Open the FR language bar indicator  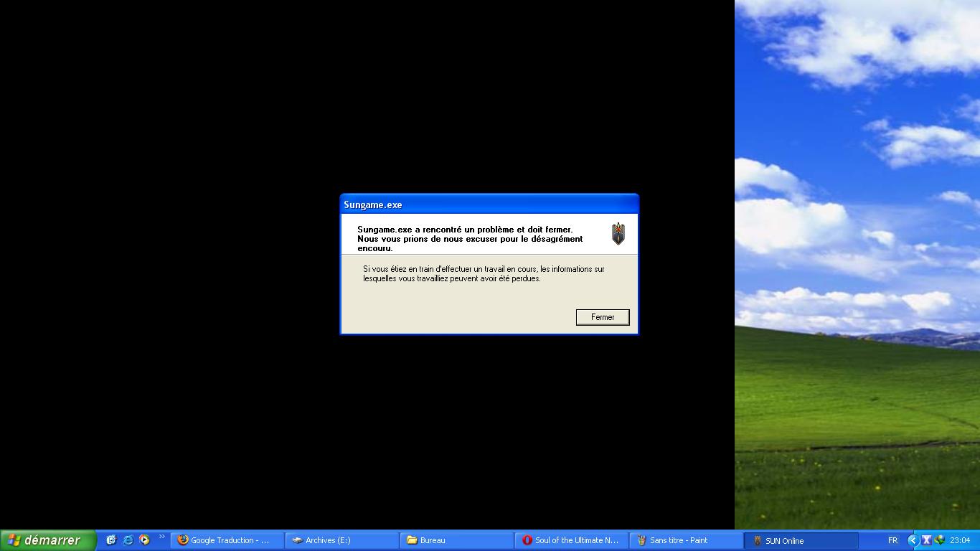(x=892, y=540)
